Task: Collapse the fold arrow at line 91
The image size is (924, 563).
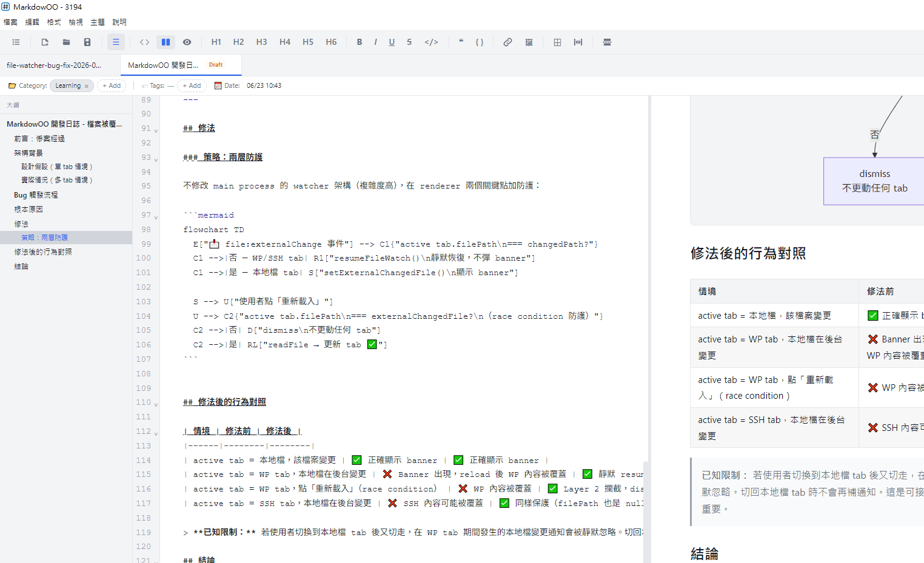Action: [156, 130]
